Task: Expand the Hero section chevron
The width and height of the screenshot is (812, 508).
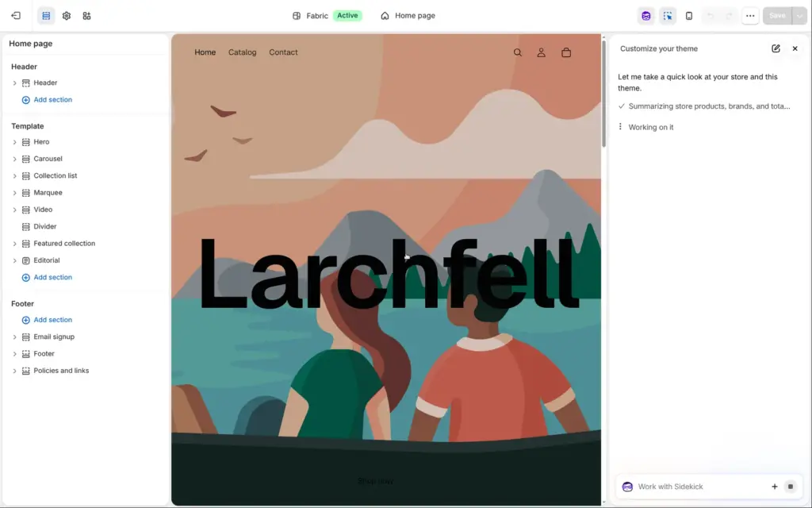Action: point(14,142)
